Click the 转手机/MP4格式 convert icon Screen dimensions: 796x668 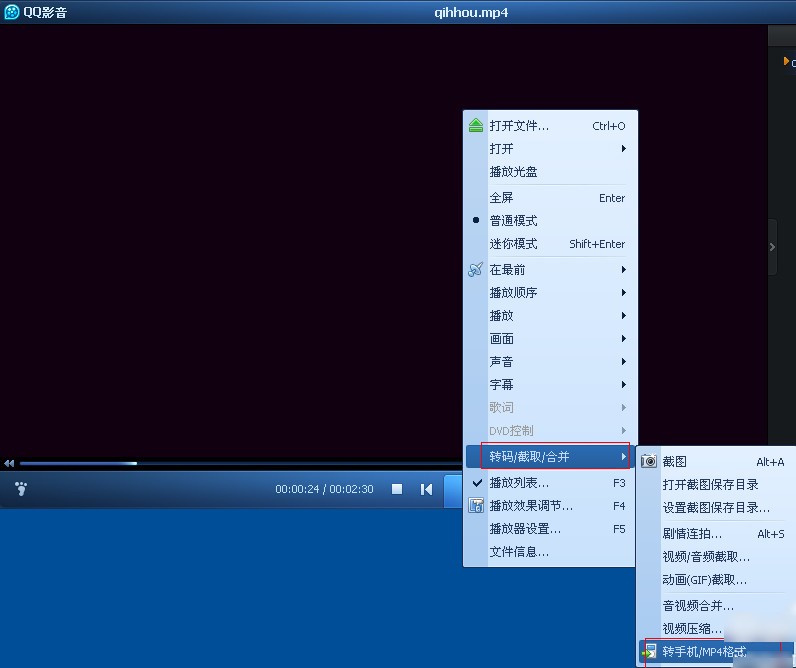(x=649, y=652)
